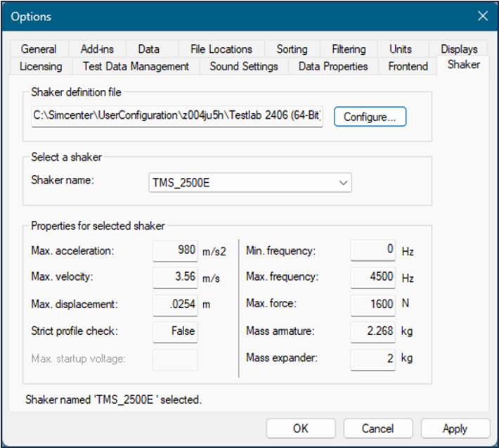
Task: Open the Shaker name dropdown
Action: pyautogui.click(x=343, y=183)
